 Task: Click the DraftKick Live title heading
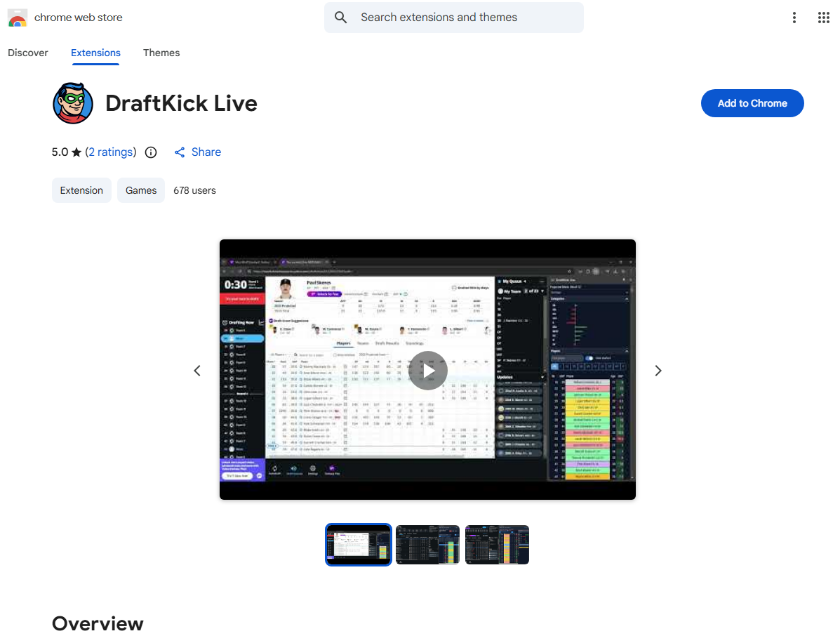pyautogui.click(x=181, y=103)
